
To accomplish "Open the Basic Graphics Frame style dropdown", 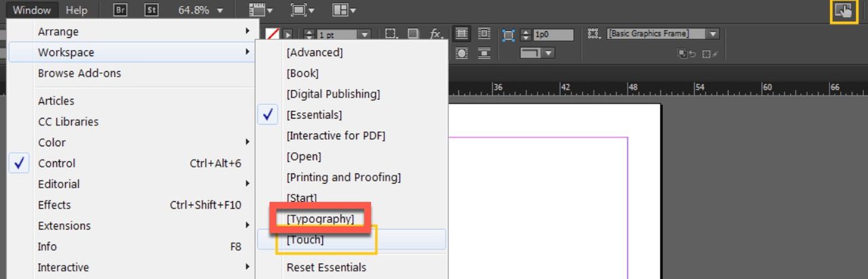I will pos(712,34).
